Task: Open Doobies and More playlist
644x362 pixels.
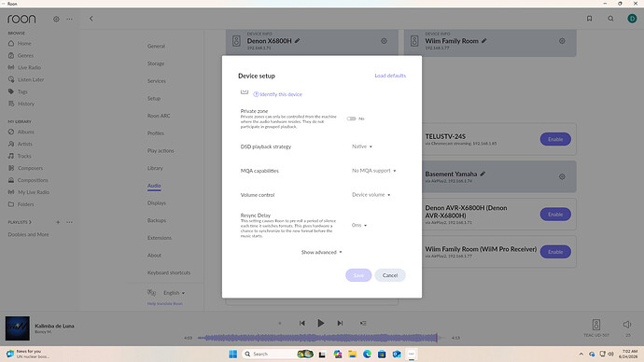Action: (x=28, y=234)
